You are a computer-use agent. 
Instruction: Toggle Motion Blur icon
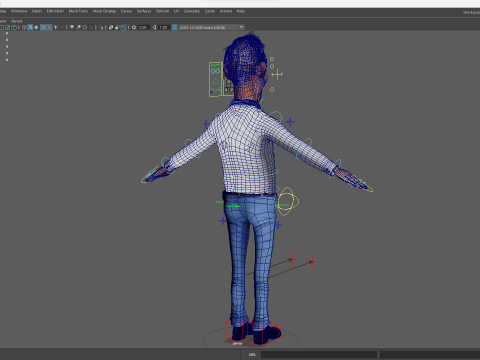(x=79, y=27)
